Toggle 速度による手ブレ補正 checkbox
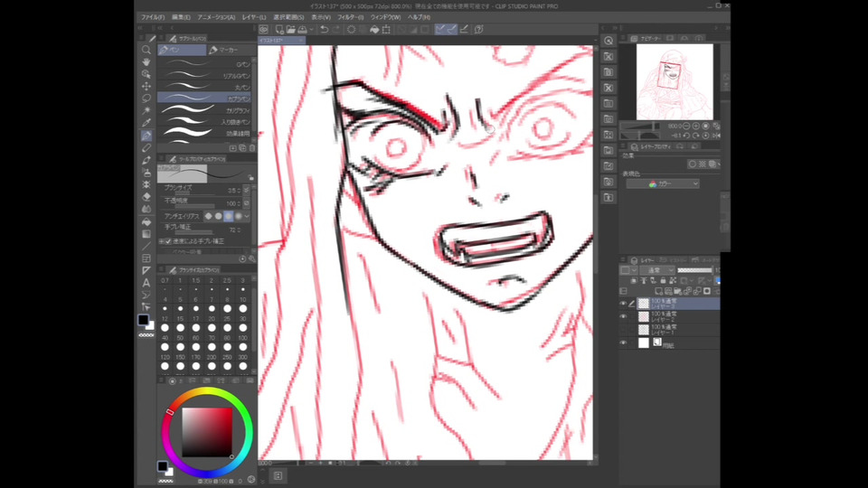This screenshot has height=488, width=868. click(168, 241)
